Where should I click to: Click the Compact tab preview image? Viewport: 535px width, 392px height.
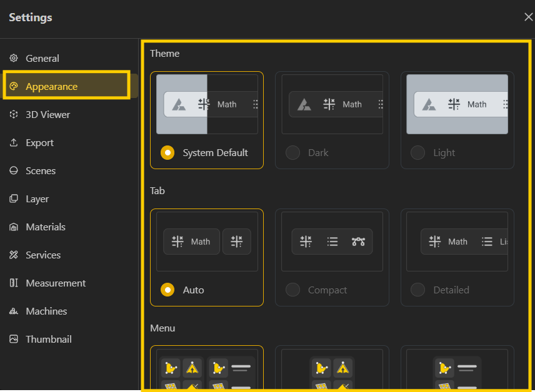332,242
